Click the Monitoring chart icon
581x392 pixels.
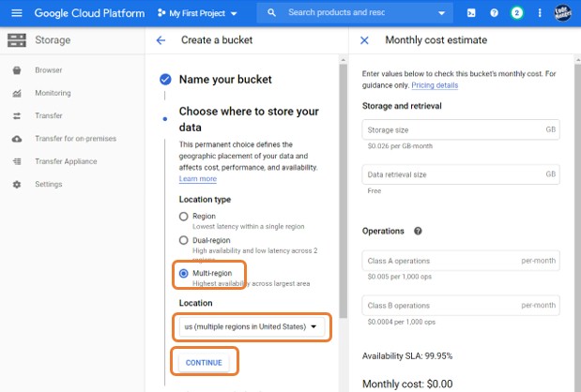click(17, 93)
